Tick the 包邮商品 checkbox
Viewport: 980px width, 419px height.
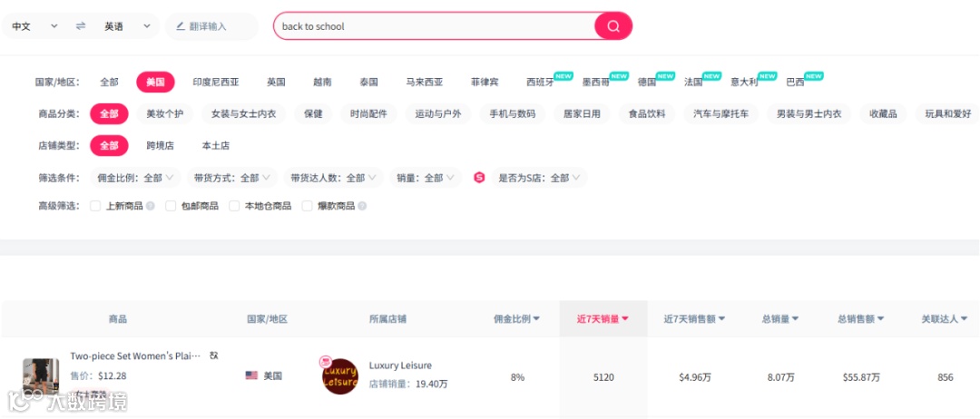click(171, 206)
